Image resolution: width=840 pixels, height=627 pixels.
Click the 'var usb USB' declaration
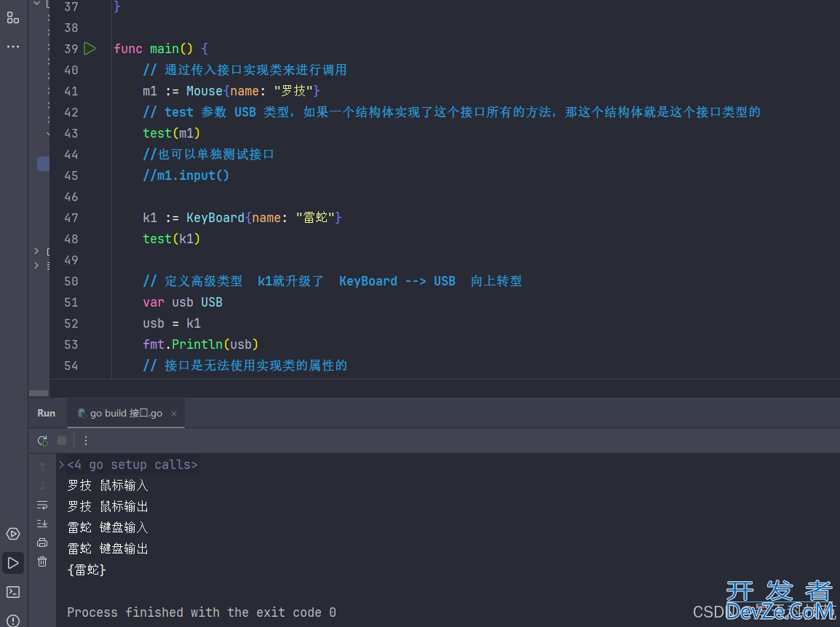click(183, 302)
